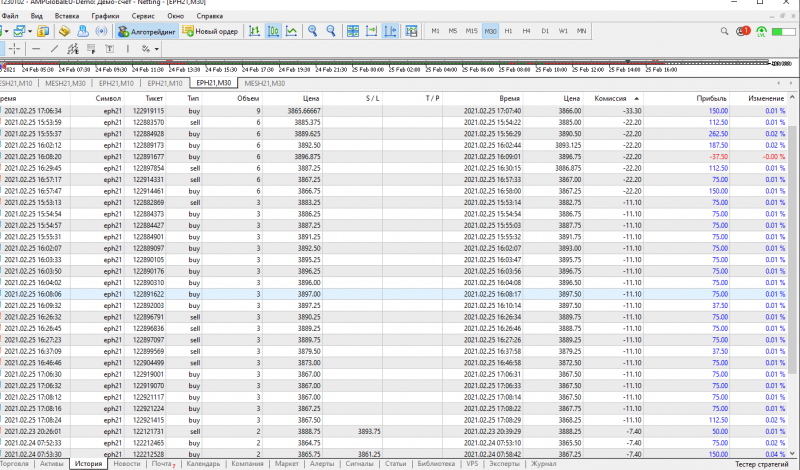Viewport: 800px width, 470px height.
Task: Click the Алготрейдинг button
Action: (146, 31)
